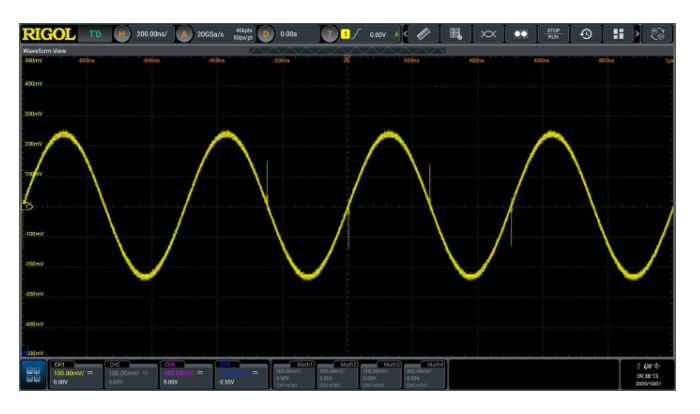
Task: Click the refresh icon at top right
Action: pyautogui.click(x=657, y=34)
